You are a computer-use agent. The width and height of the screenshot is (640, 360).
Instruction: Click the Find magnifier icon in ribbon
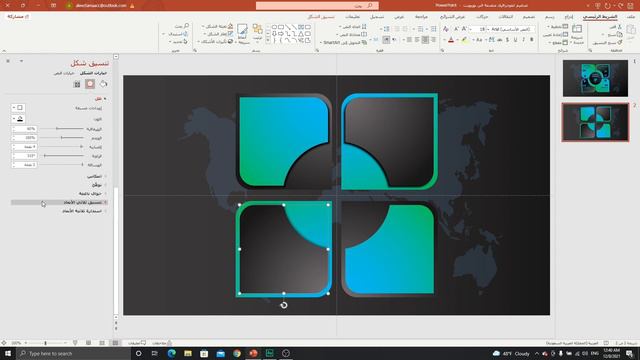187,26
